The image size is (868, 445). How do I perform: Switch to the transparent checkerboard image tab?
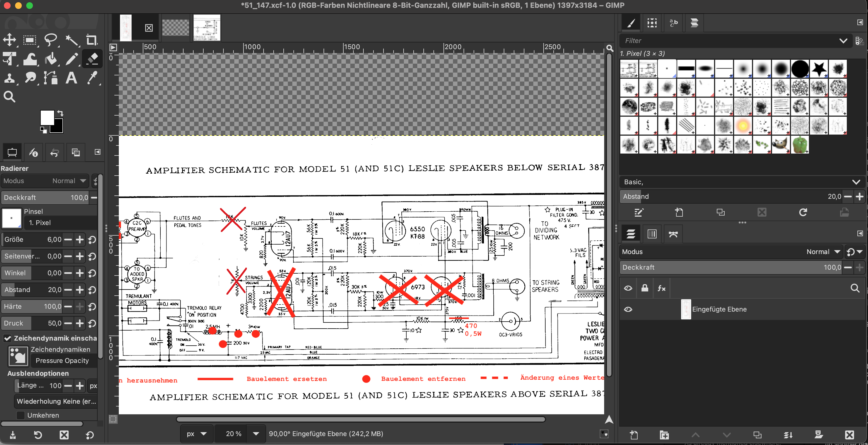(175, 28)
